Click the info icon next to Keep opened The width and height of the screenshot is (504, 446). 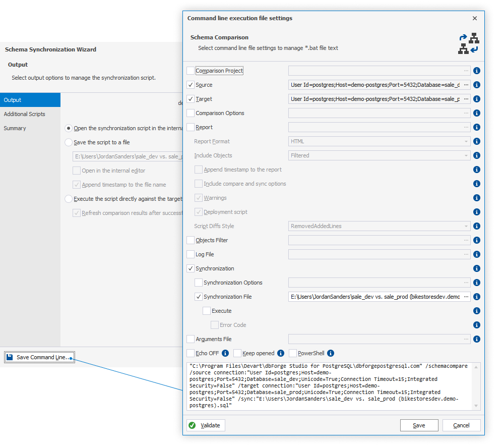click(281, 353)
